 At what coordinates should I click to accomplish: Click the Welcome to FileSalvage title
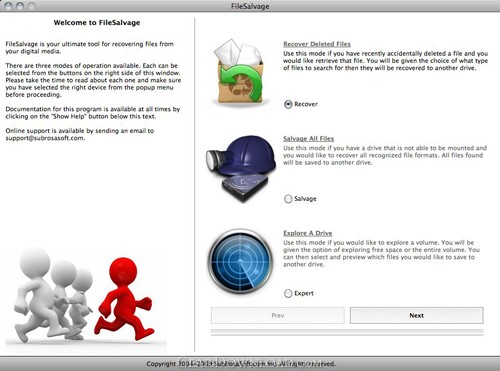tap(97, 23)
